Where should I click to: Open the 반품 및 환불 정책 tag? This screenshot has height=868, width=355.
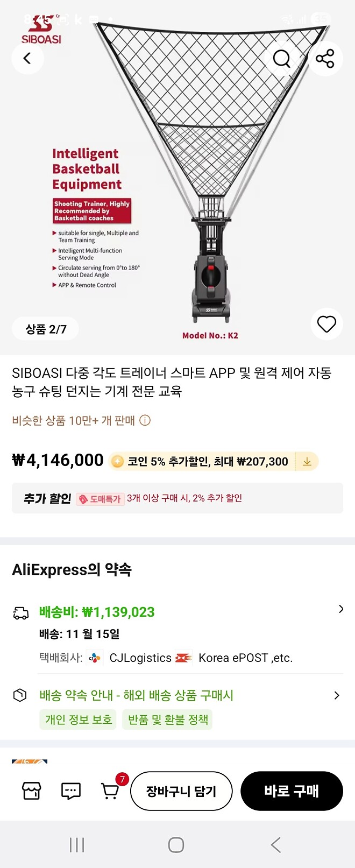click(x=167, y=719)
